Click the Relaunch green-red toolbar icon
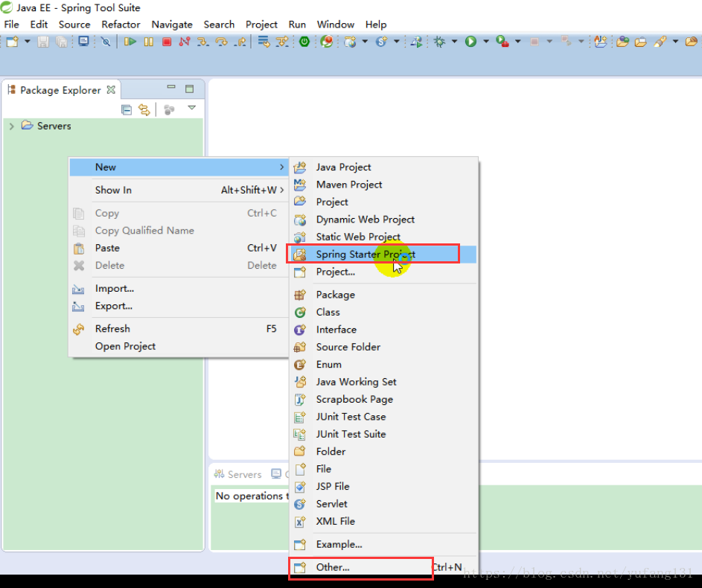This screenshot has width=702, height=588. click(x=327, y=42)
